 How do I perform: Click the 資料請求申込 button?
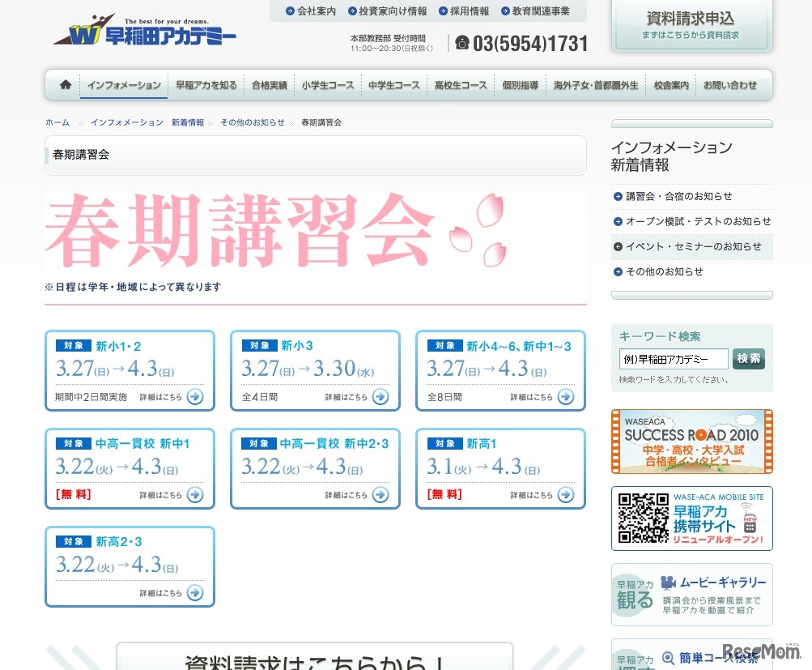[x=691, y=25]
